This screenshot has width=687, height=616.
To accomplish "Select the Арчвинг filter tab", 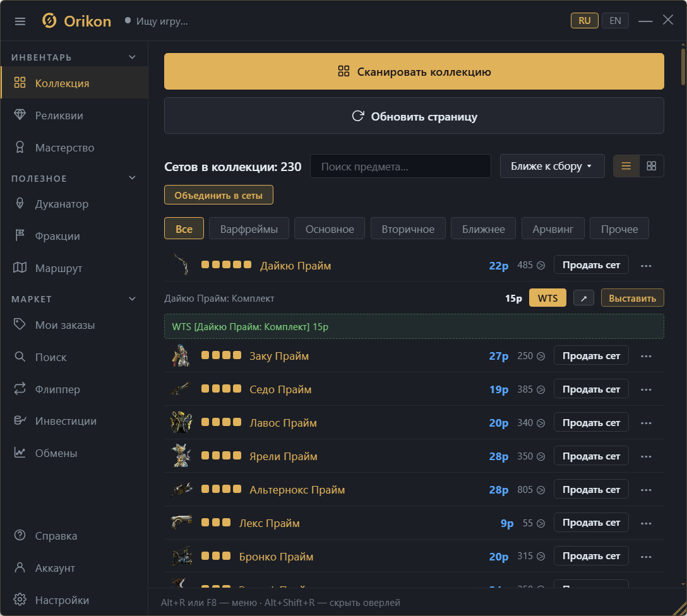I will click(x=553, y=228).
